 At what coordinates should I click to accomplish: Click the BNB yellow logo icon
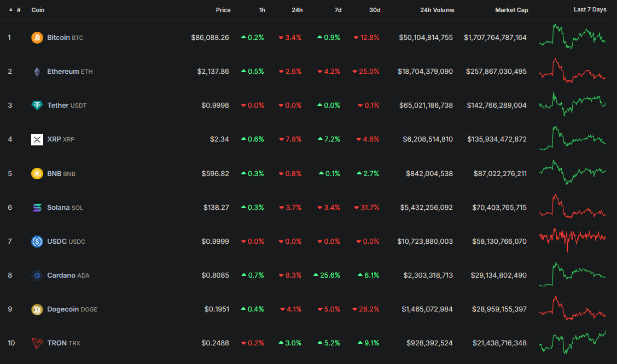pos(37,174)
